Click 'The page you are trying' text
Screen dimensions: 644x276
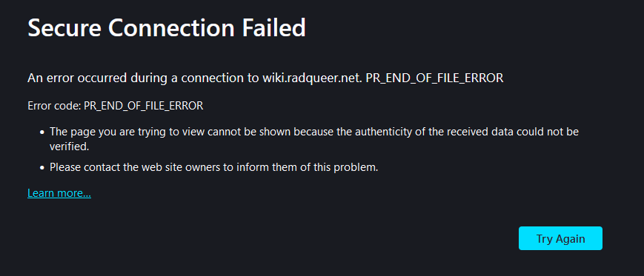coord(96,132)
